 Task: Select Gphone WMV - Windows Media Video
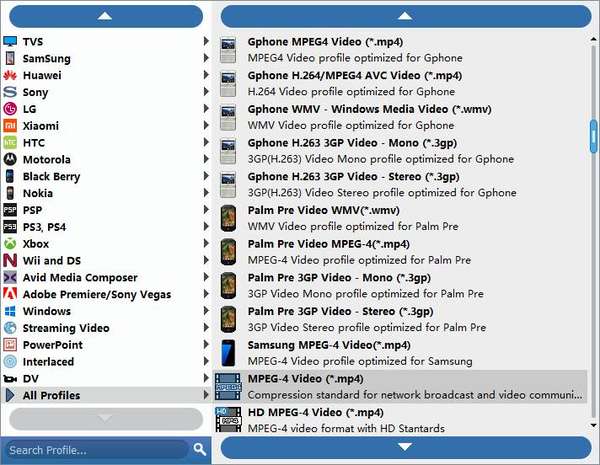click(400, 117)
